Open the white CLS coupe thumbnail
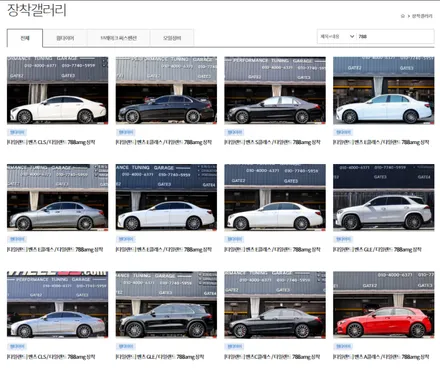 [57, 90]
